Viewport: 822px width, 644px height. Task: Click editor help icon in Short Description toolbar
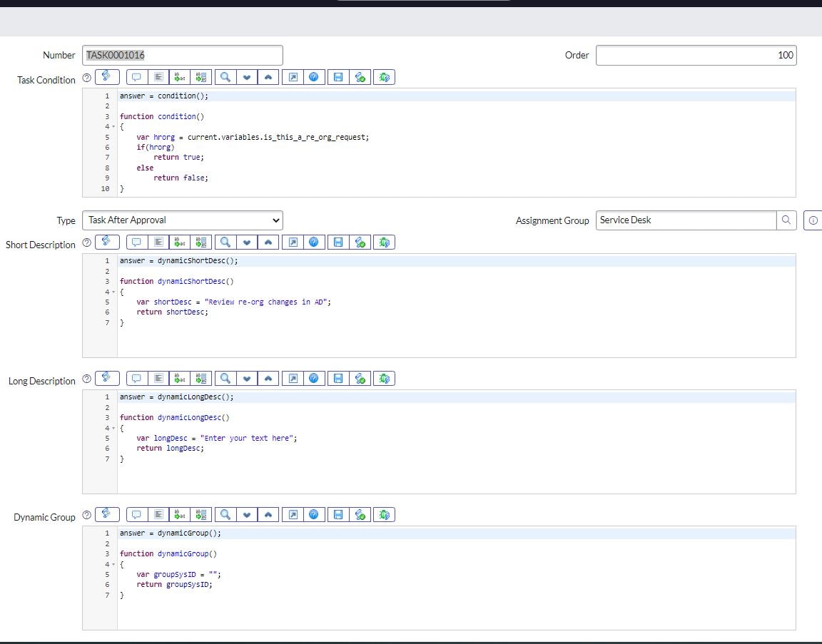[313, 242]
